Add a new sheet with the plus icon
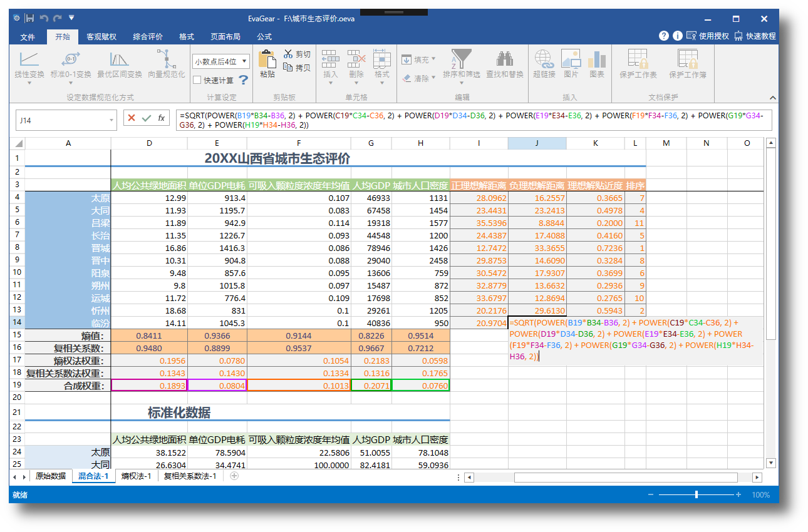808x532 pixels. pyautogui.click(x=234, y=476)
